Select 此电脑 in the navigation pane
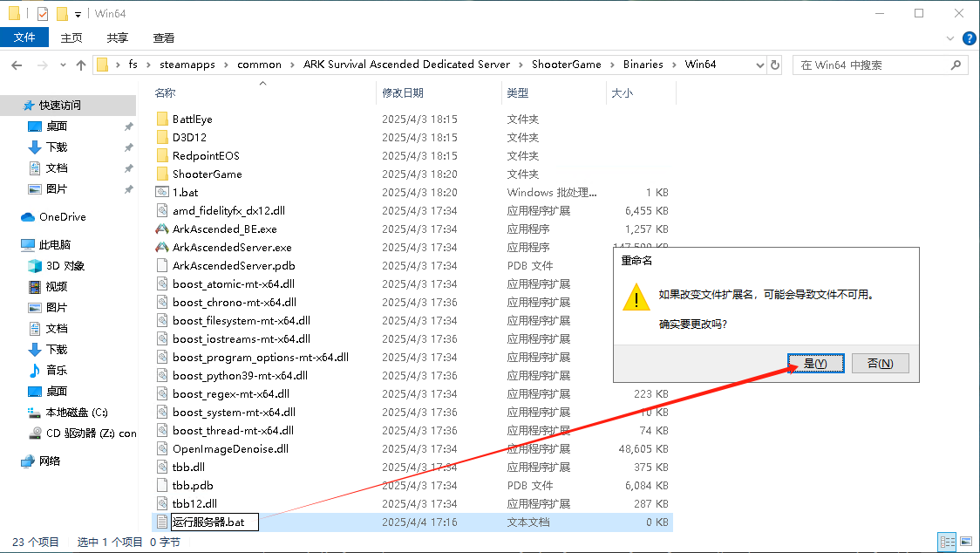Image resolution: width=980 pixels, height=553 pixels. pos(54,244)
